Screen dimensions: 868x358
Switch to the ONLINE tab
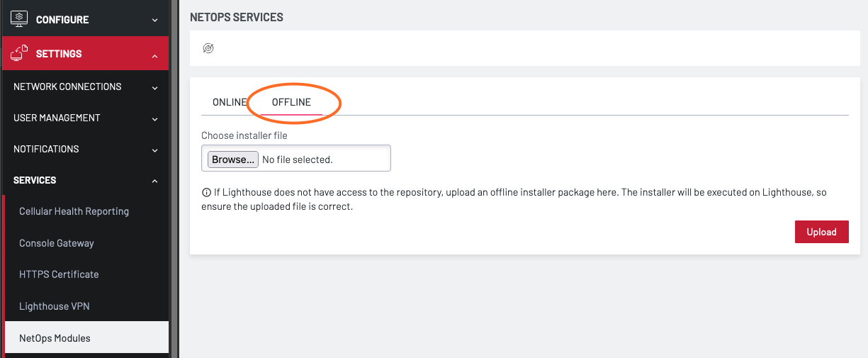pos(230,102)
